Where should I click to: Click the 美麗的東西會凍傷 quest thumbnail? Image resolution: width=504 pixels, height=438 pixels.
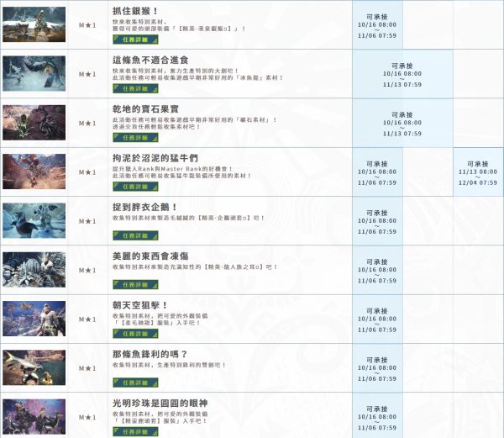[x=34, y=270]
